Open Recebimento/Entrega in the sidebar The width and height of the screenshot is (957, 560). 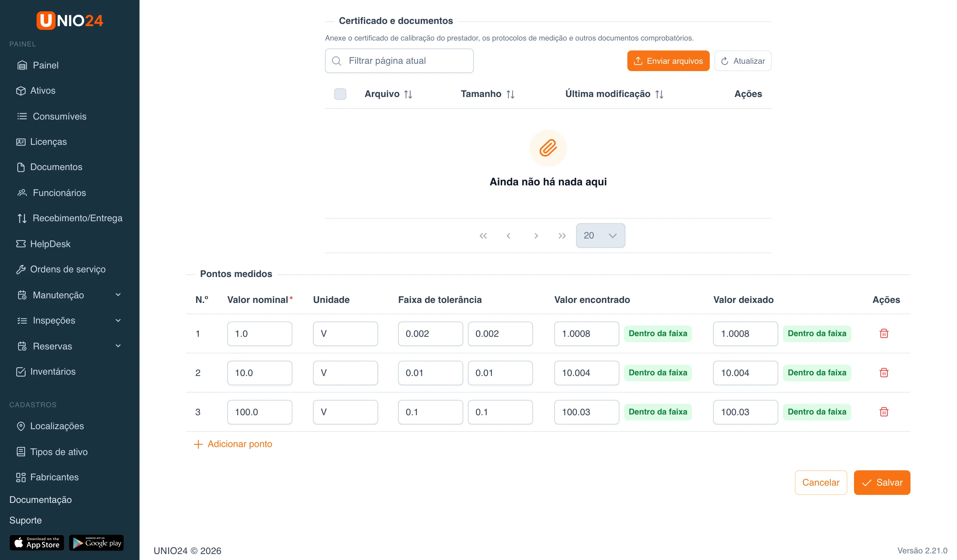point(69,218)
